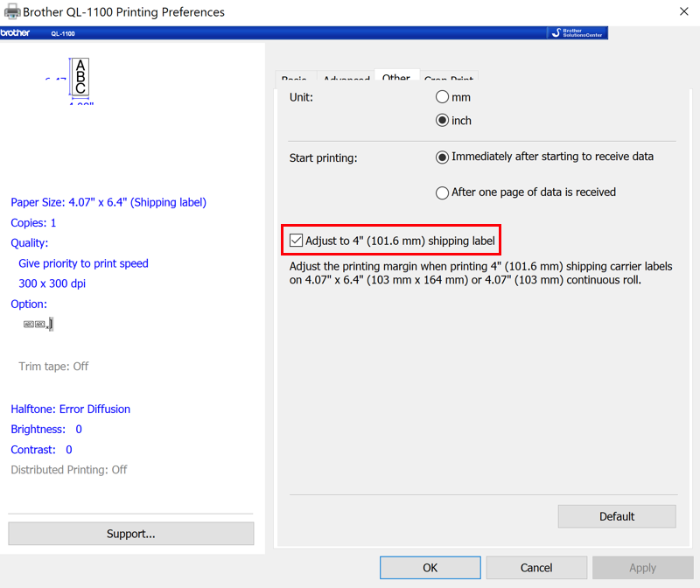Open the Crop Print tab

(x=449, y=78)
